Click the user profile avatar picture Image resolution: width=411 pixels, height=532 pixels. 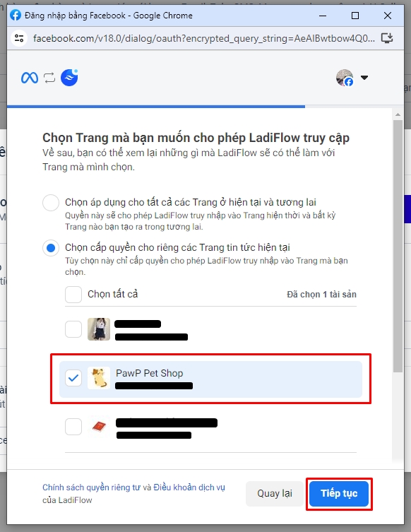(x=345, y=78)
